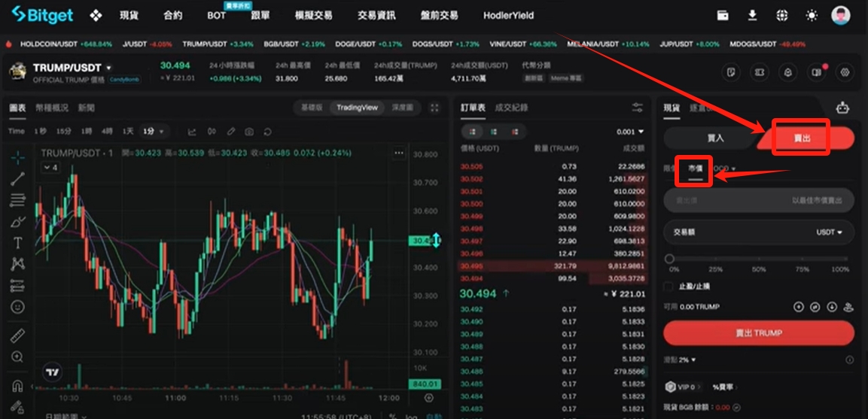
Task: Click the chart type indicators icon
Action: click(192, 132)
